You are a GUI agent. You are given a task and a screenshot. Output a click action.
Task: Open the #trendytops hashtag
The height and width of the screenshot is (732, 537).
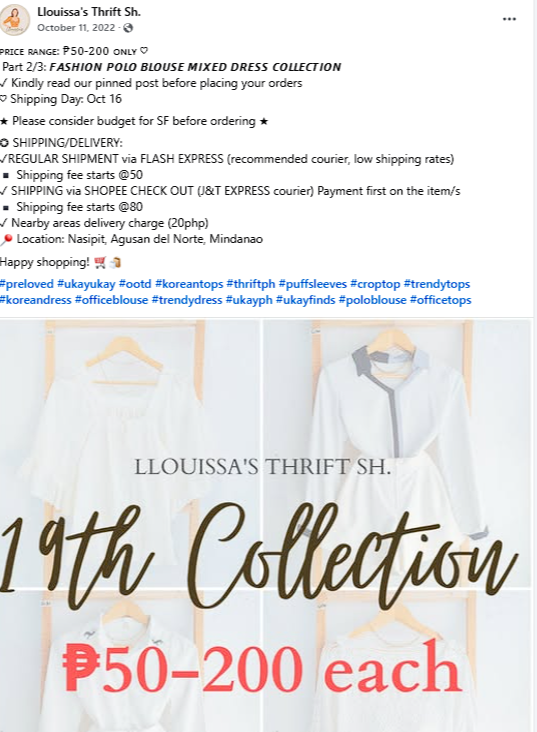point(437,284)
